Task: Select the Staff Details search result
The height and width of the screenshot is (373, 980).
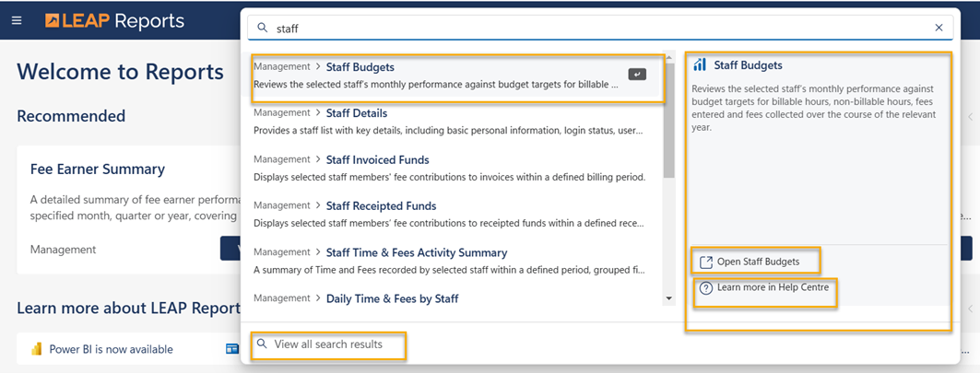Action: click(356, 113)
